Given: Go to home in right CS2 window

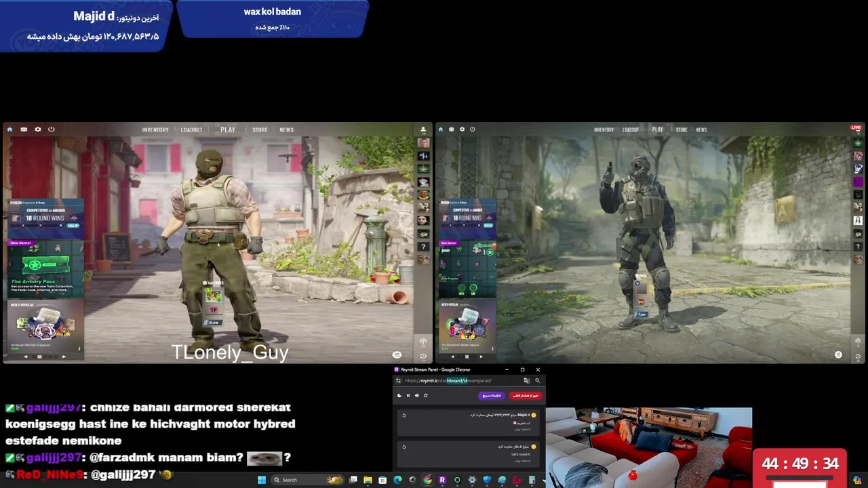Looking at the screenshot, I should tap(441, 129).
